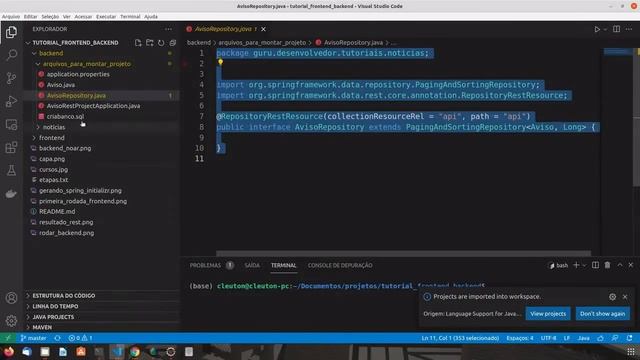640x360 pixels.
Task: Synchronize changes in the status bar
Action: pyautogui.click(x=58, y=338)
